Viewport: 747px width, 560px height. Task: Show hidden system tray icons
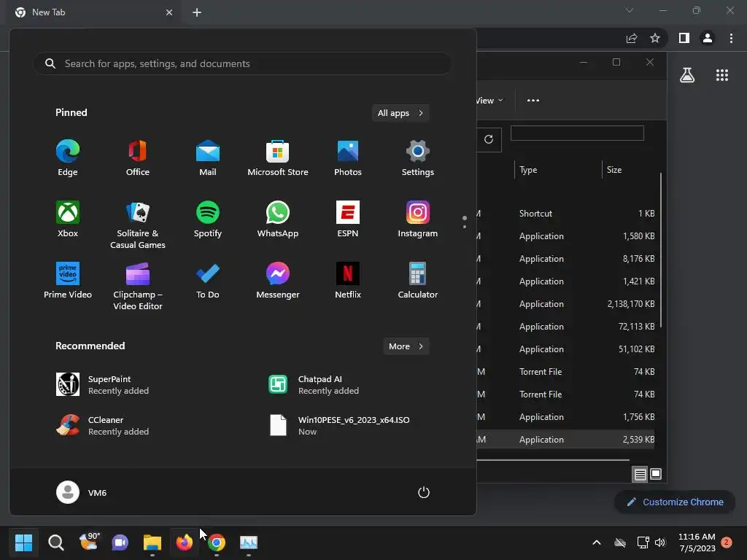pos(597,542)
